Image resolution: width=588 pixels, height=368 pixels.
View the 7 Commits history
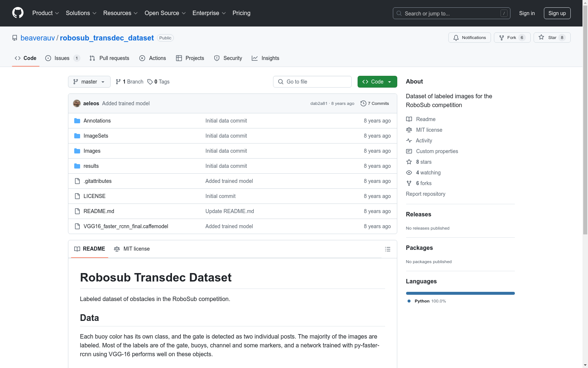pyautogui.click(x=375, y=103)
